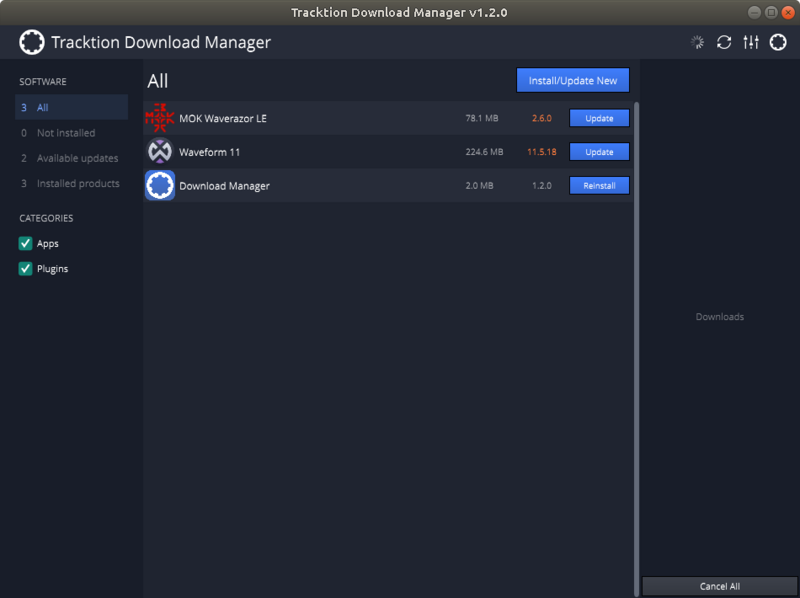Update Waveform 11

tap(599, 151)
